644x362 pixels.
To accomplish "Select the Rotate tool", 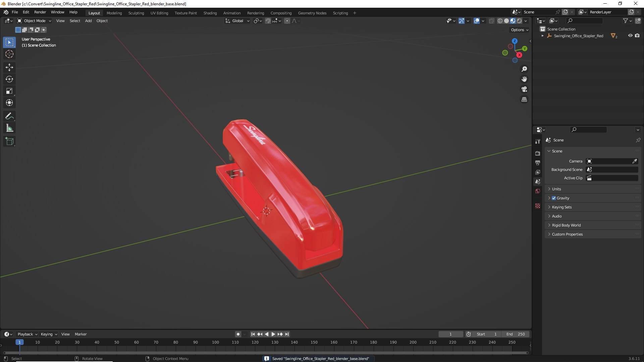I will (9, 79).
